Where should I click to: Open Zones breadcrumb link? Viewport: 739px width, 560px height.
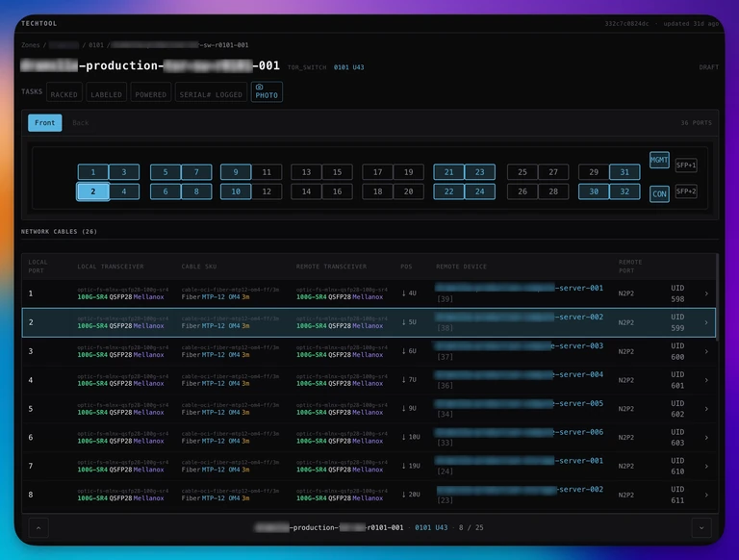click(31, 45)
